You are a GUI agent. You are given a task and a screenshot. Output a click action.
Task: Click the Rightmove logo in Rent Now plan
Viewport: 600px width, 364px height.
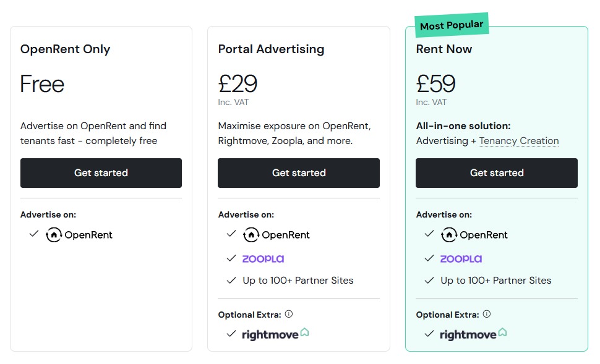pyautogui.click(x=473, y=334)
